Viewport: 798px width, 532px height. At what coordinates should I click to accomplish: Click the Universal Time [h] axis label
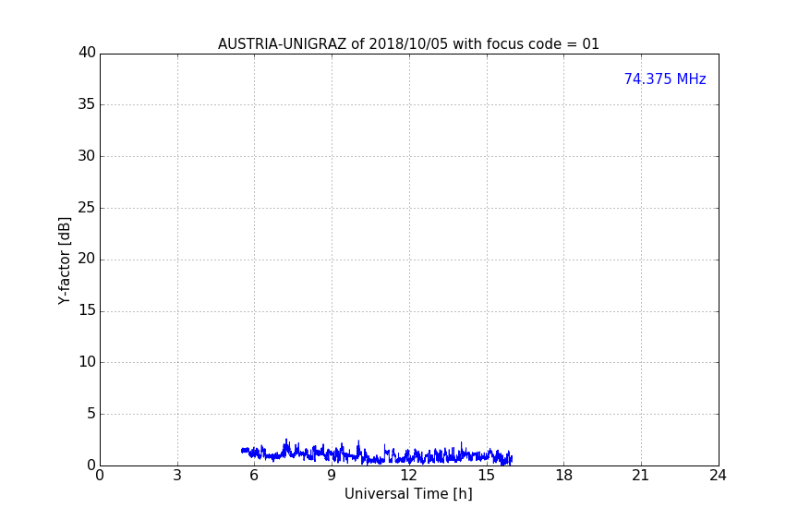point(408,494)
